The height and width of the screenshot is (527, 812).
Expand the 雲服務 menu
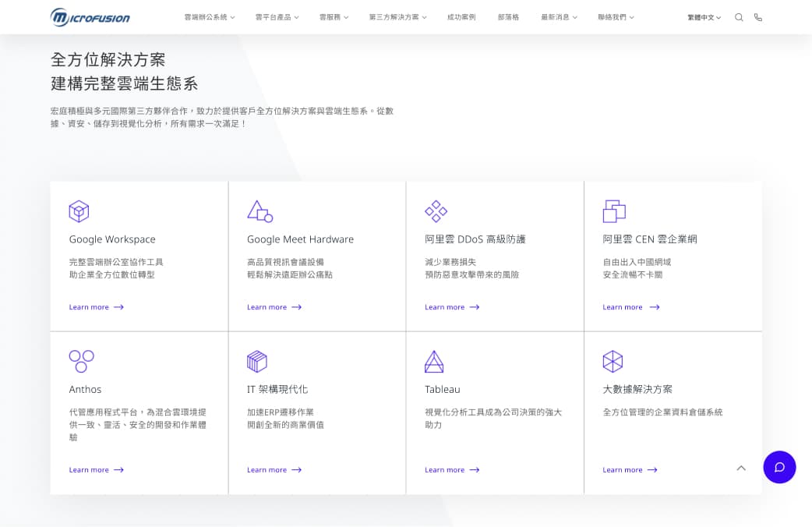[334, 17]
